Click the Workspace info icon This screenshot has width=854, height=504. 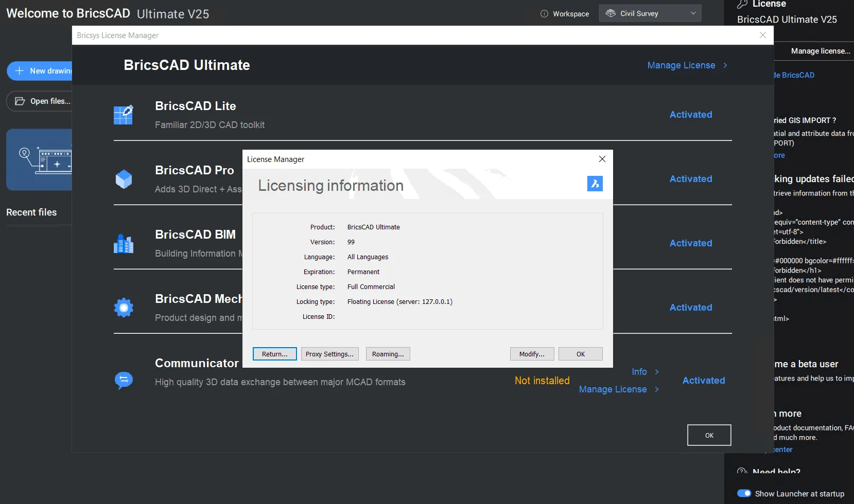pos(544,14)
